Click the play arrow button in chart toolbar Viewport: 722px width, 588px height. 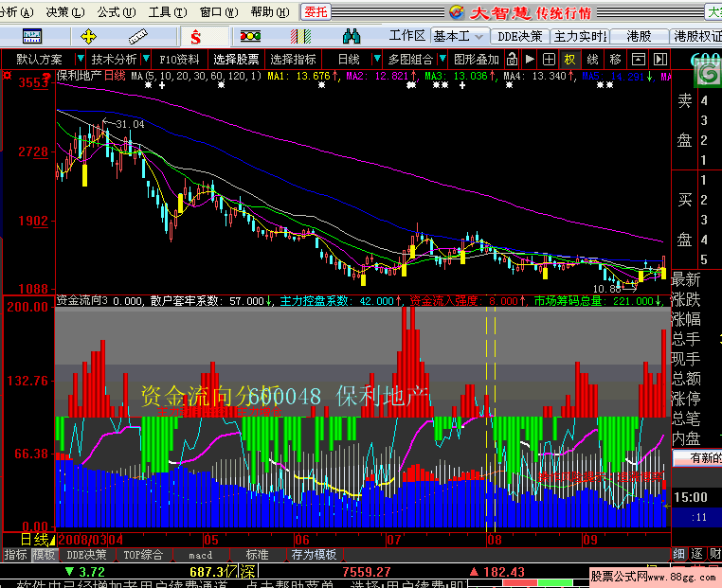point(530,60)
